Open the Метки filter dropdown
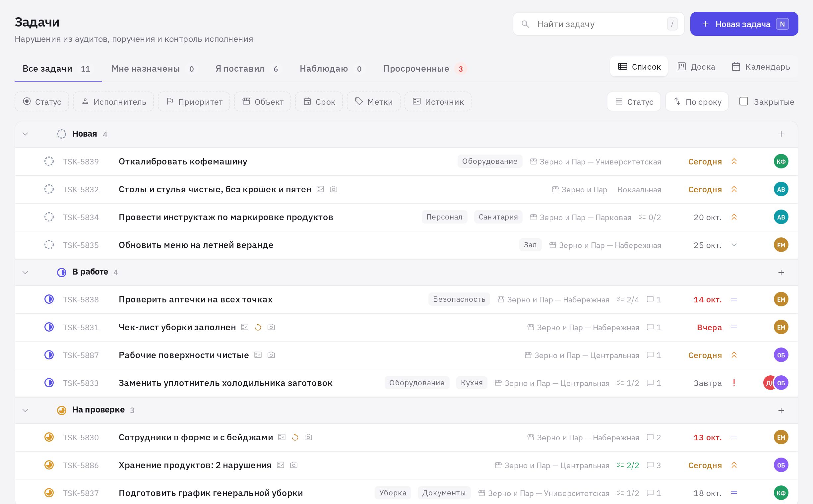The width and height of the screenshot is (813, 504). 374,102
